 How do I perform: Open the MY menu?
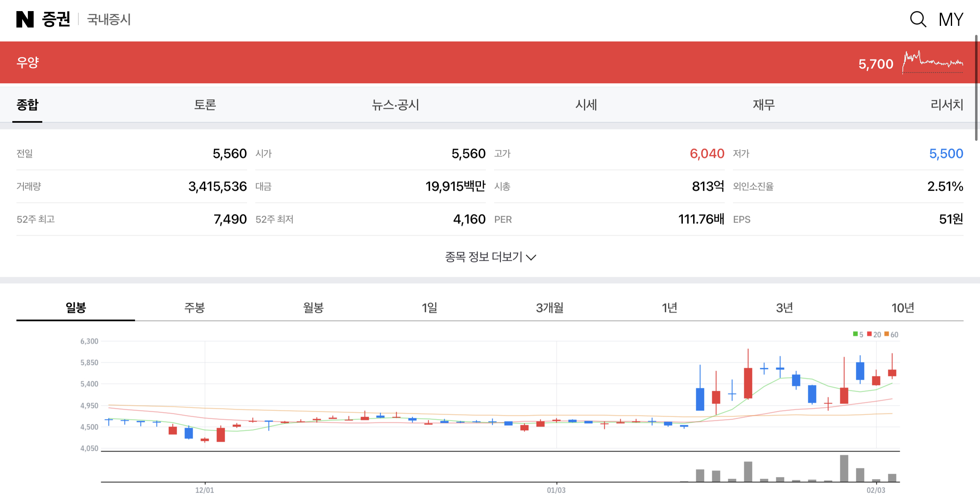coord(951,19)
